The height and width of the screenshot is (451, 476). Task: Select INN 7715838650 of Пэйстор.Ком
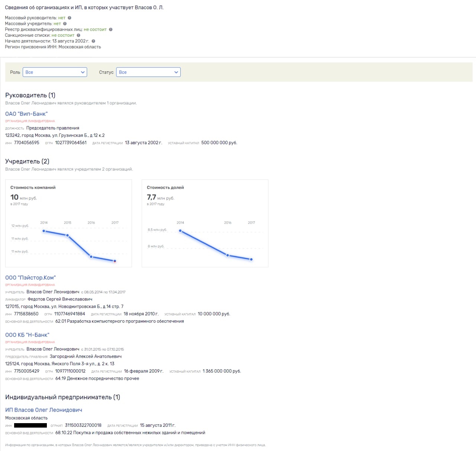pos(26,314)
